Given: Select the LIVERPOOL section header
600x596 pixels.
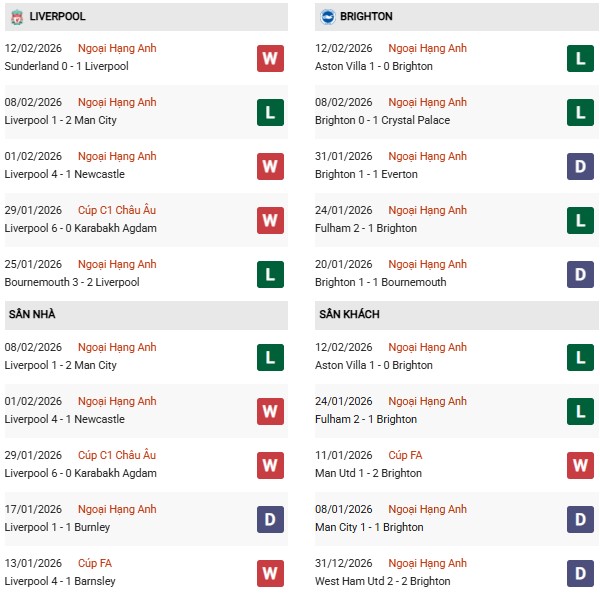Looking at the screenshot, I should coord(57,17).
